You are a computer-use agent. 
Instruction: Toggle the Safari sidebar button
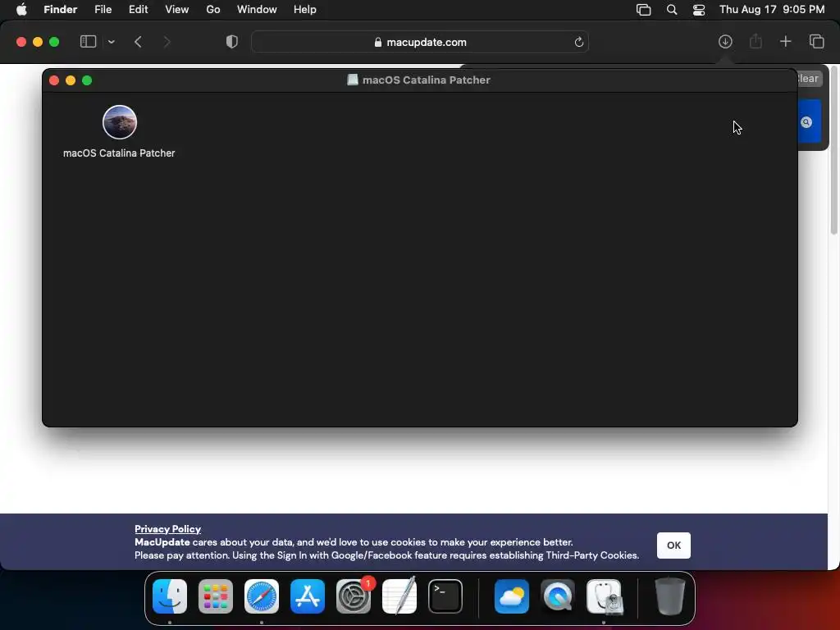pos(88,42)
